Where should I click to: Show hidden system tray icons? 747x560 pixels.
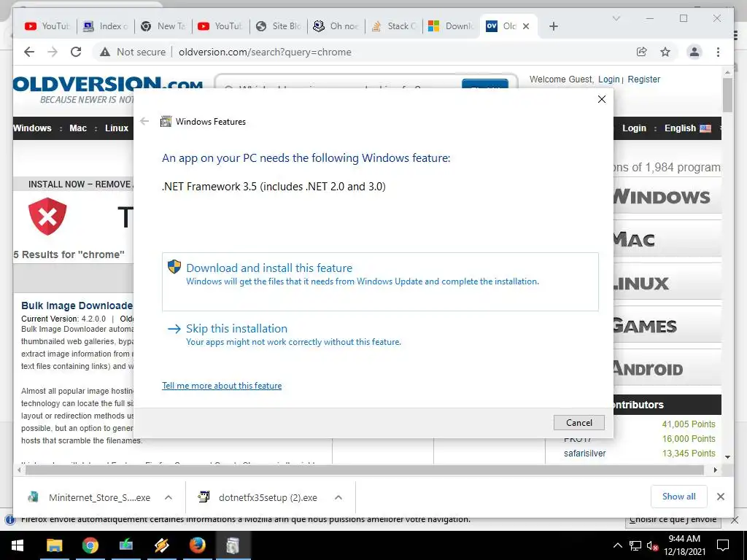(617, 545)
